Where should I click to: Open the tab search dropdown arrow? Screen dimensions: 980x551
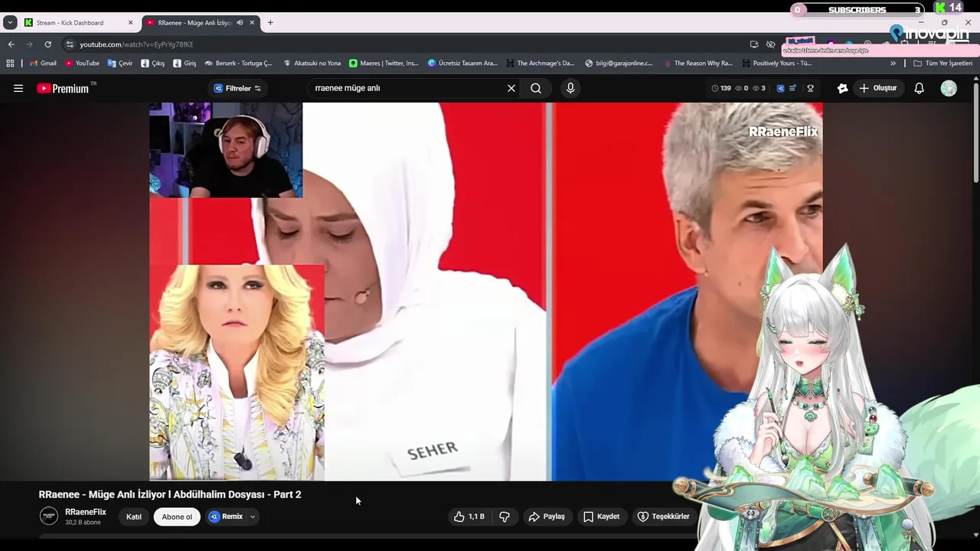(x=10, y=23)
